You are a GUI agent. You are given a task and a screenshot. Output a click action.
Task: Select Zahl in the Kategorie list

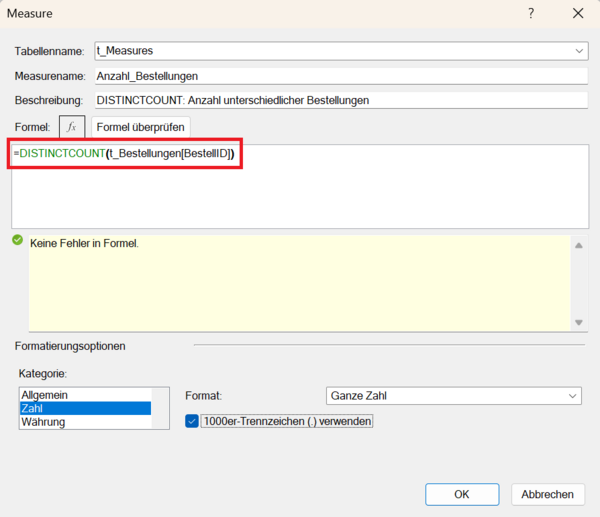84,409
